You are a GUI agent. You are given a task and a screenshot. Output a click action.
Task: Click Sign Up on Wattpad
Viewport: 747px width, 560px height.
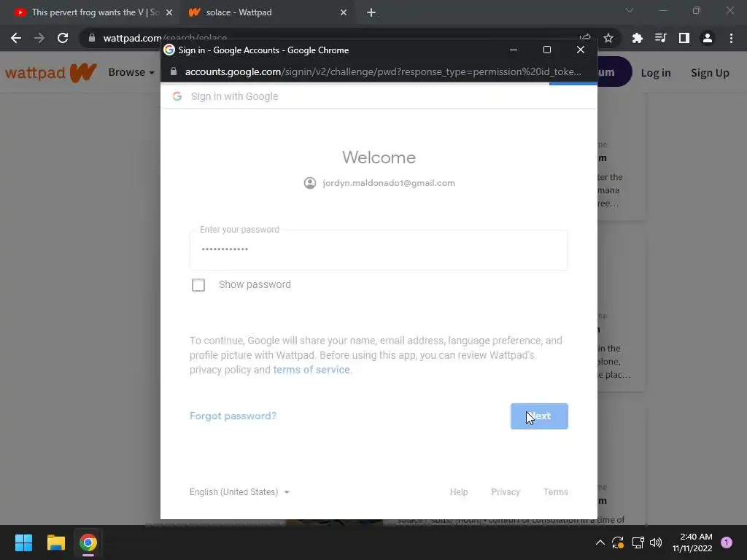tap(710, 73)
